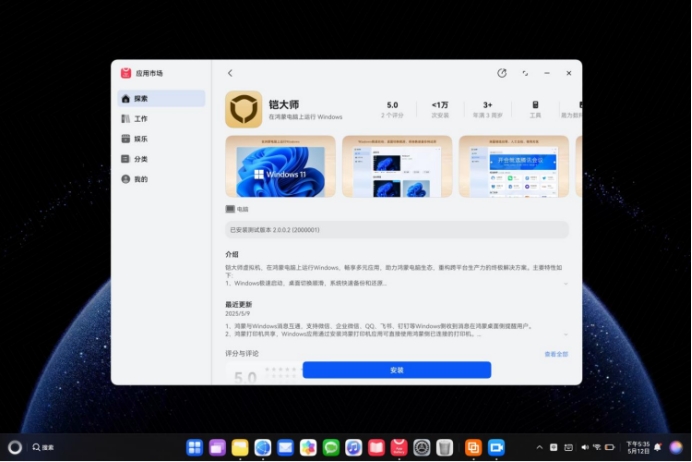Open 查看全部 (View all) reviews link
This screenshot has width=692, height=462.
(x=556, y=354)
